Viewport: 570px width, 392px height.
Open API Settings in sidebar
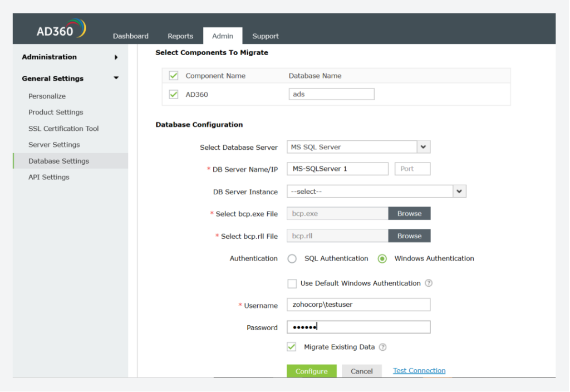click(49, 177)
